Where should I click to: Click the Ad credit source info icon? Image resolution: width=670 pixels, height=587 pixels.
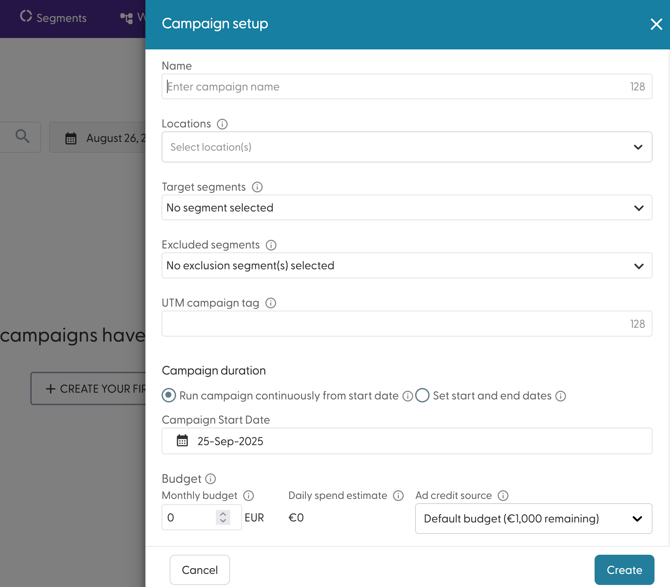pyautogui.click(x=503, y=496)
